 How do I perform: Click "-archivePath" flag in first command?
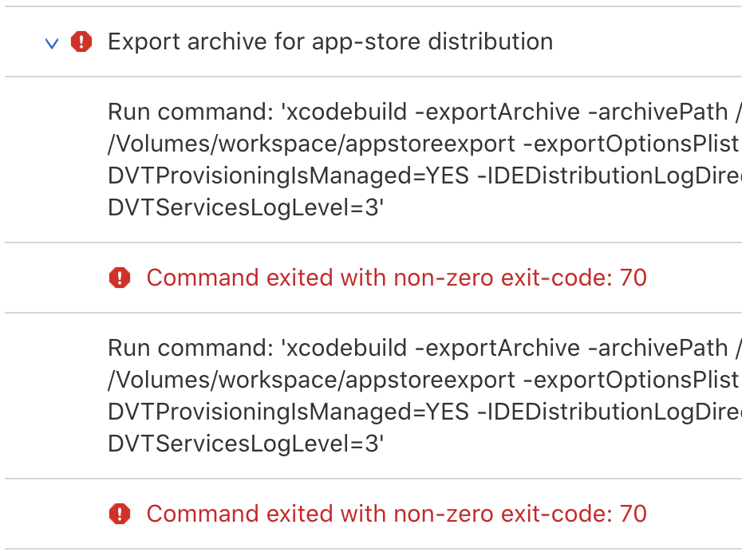657,112
